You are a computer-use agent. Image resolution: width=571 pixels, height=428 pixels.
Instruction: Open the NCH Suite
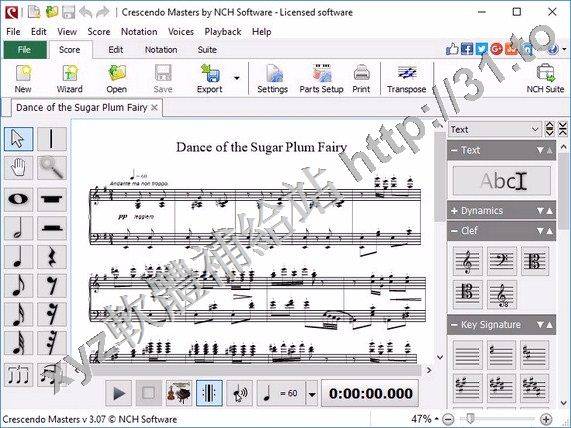[545, 79]
